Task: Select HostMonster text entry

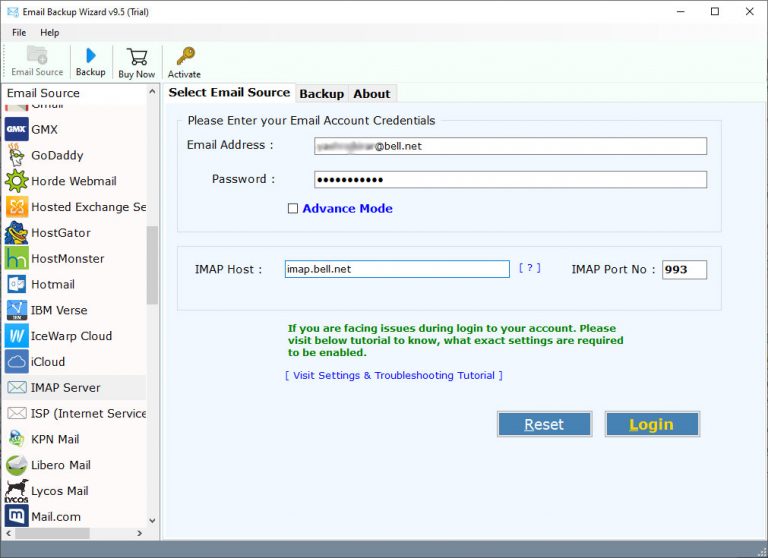Action: 68,259
